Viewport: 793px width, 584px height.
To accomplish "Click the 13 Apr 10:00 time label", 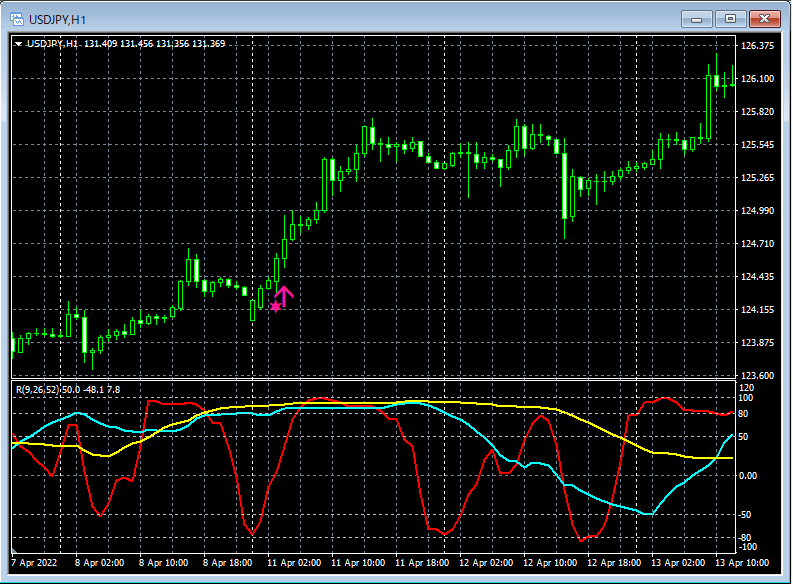I will pos(742,563).
